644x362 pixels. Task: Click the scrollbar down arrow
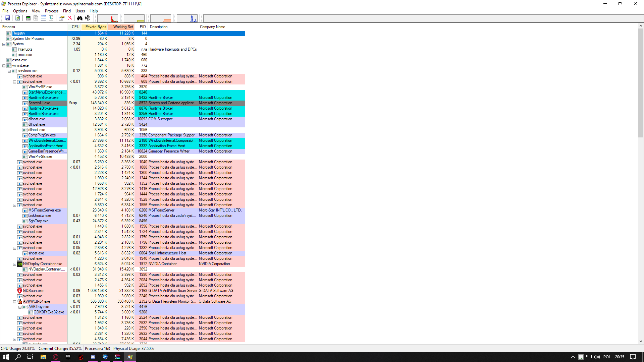click(641, 341)
